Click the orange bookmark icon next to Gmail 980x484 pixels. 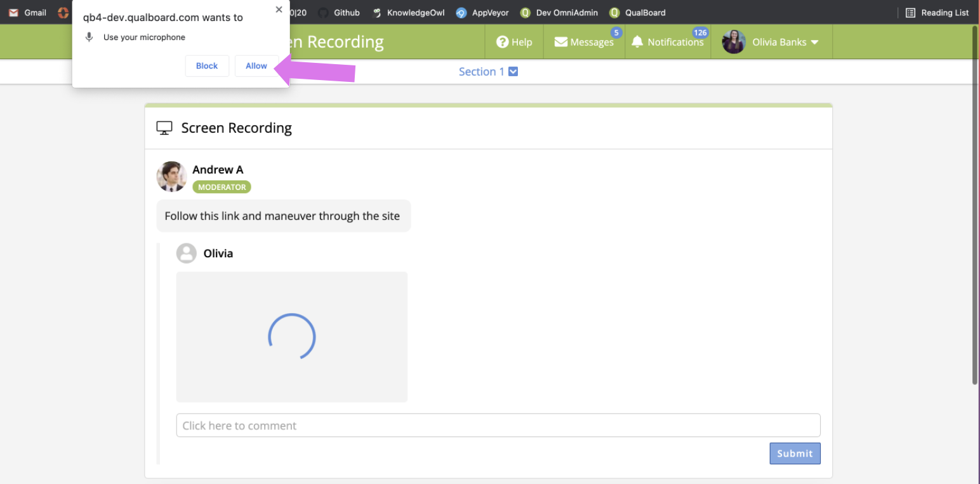tap(63, 13)
